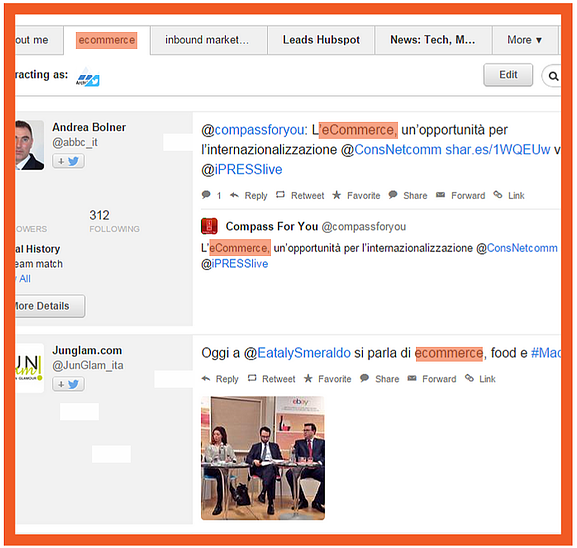Screen dimensions: 577x548
Task: Open the Junglam.com name link
Action: click(87, 350)
